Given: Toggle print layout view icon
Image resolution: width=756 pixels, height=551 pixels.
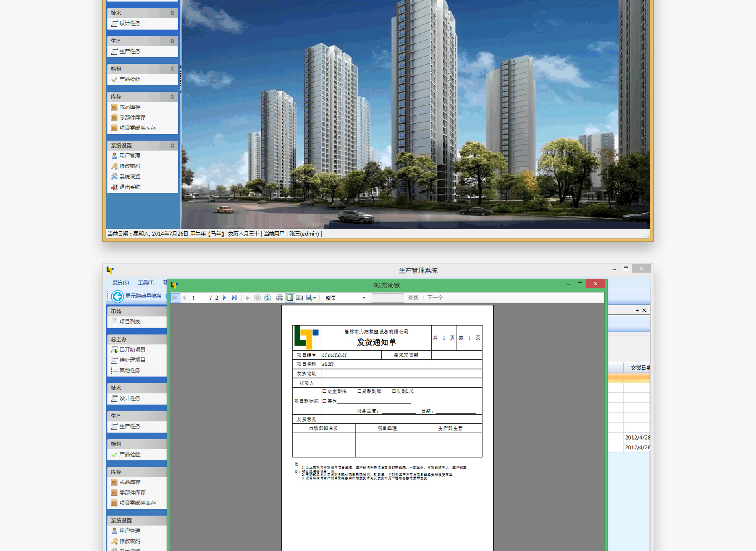Looking at the screenshot, I should (x=290, y=298).
